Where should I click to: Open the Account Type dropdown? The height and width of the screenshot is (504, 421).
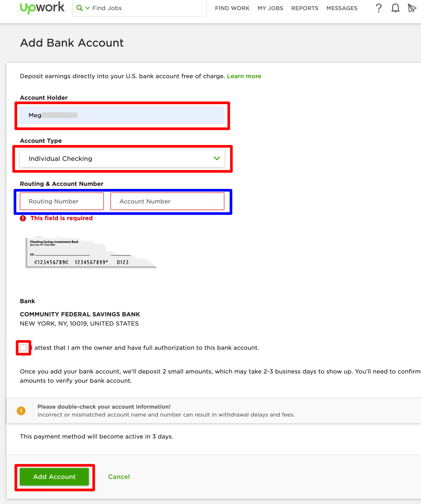[x=122, y=158]
